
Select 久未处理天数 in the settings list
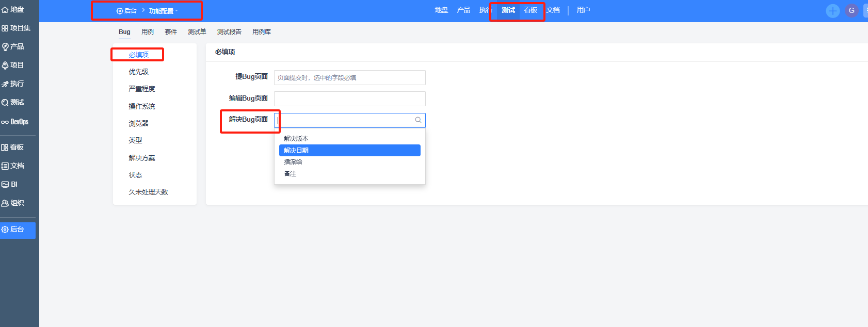[x=149, y=192]
